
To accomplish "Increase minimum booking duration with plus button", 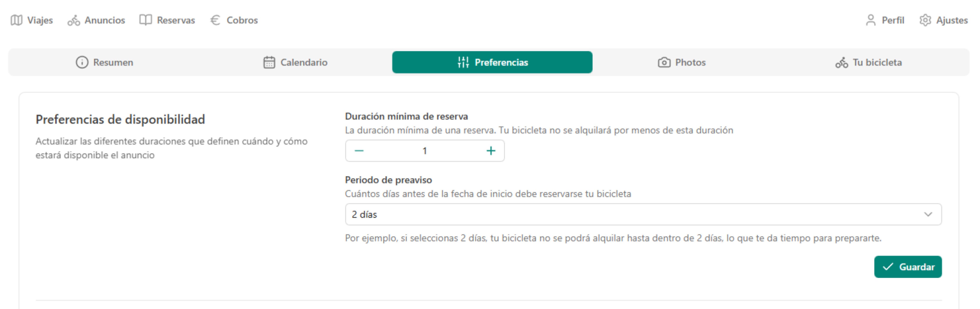I will [491, 151].
